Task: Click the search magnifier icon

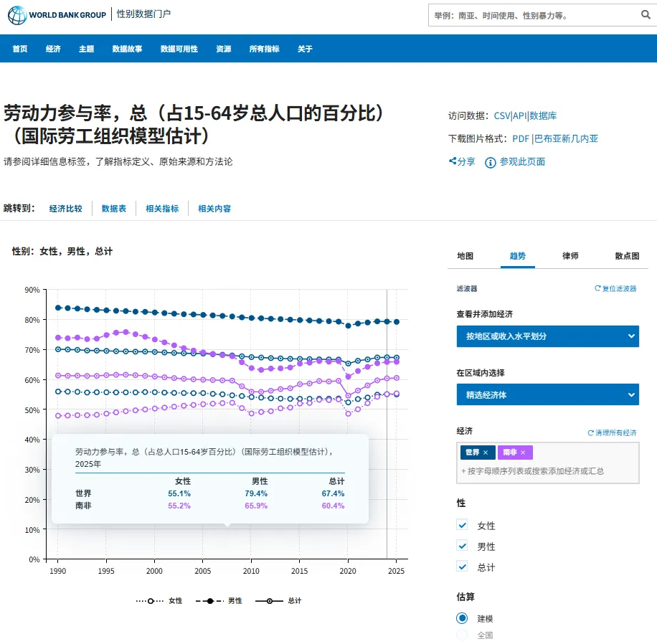Action: pos(646,15)
